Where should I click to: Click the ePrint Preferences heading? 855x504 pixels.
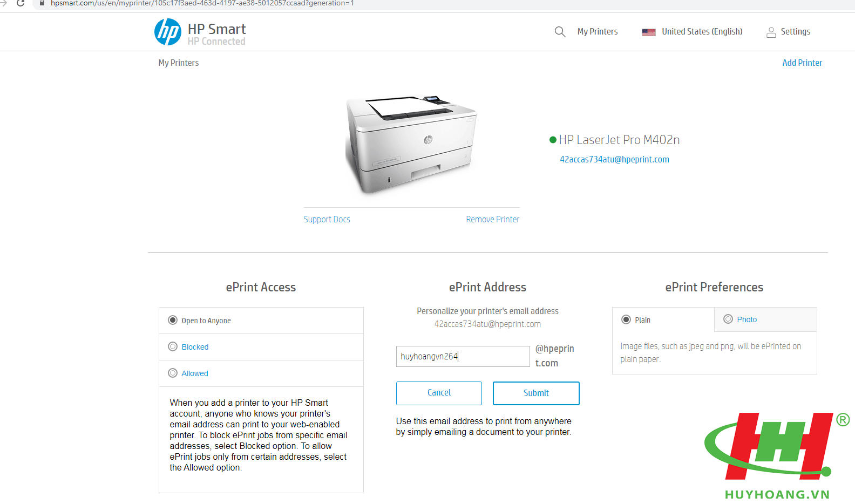pos(714,287)
